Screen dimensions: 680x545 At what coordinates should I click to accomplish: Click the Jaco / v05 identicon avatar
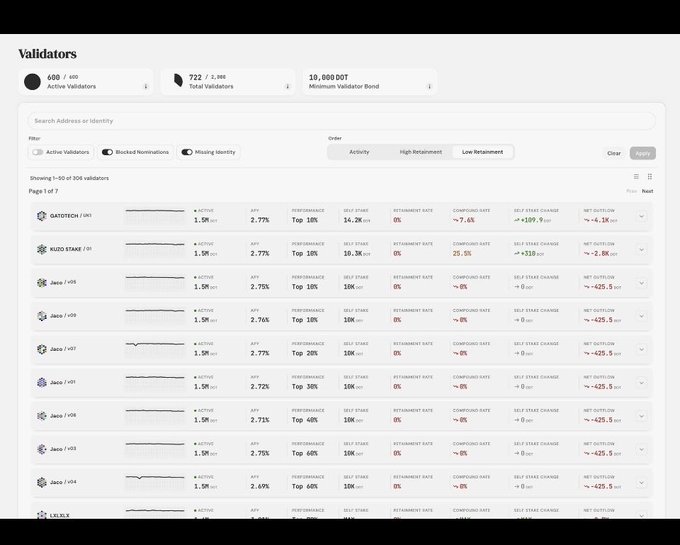tap(42, 283)
